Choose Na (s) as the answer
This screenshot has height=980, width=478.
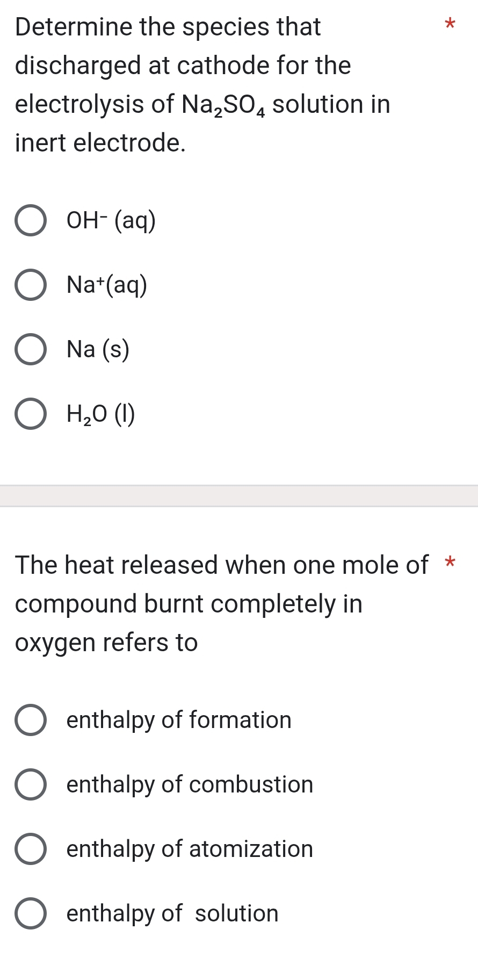click(31, 351)
